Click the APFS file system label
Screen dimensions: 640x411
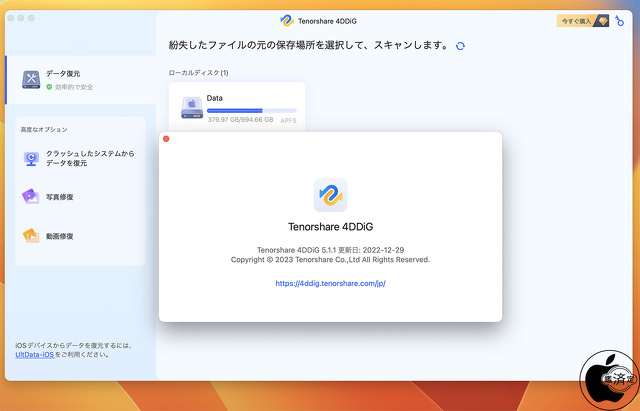(289, 120)
